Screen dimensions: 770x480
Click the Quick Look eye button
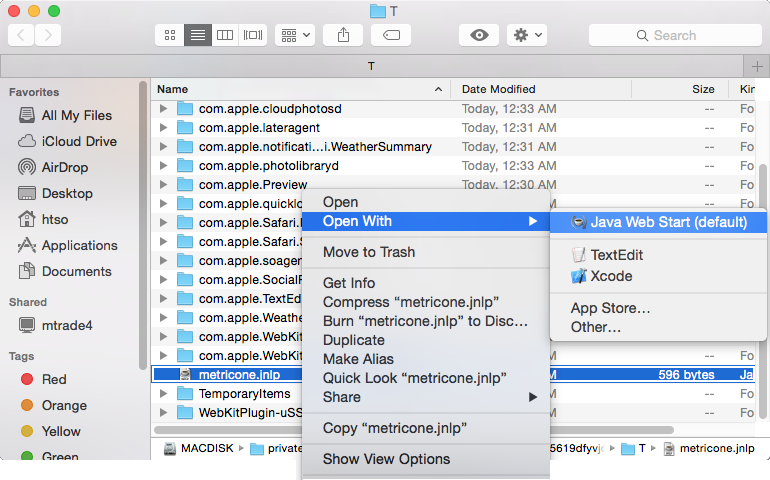coord(479,35)
